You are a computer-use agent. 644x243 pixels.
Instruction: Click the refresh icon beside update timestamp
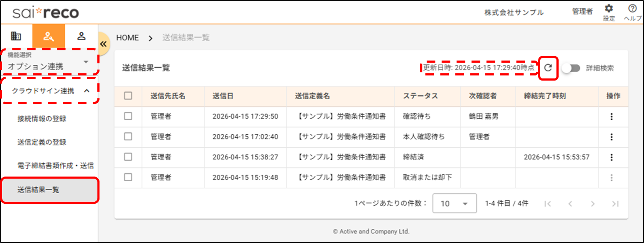pyautogui.click(x=548, y=68)
